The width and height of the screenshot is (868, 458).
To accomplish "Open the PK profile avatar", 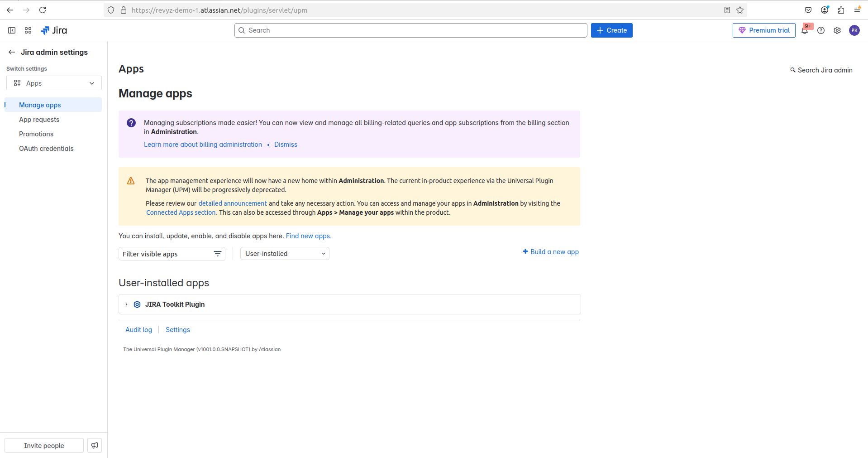I will pyautogui.click(x=854, y=30).
